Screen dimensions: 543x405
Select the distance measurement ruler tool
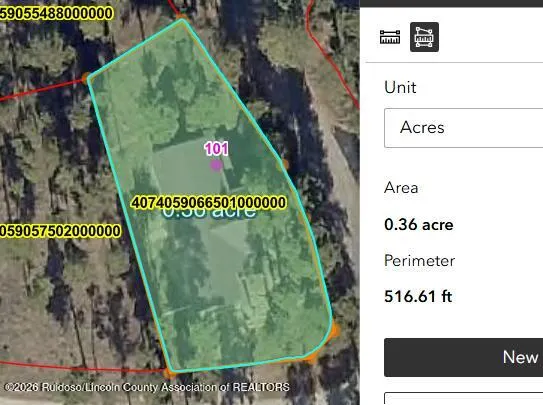[x=390, y=37]
